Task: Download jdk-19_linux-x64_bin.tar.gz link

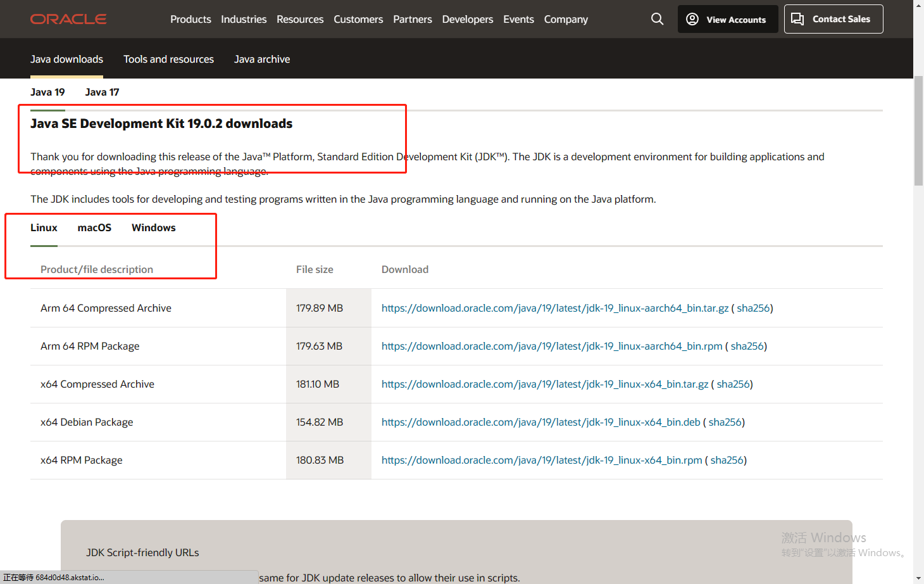Action: [545, 384]
